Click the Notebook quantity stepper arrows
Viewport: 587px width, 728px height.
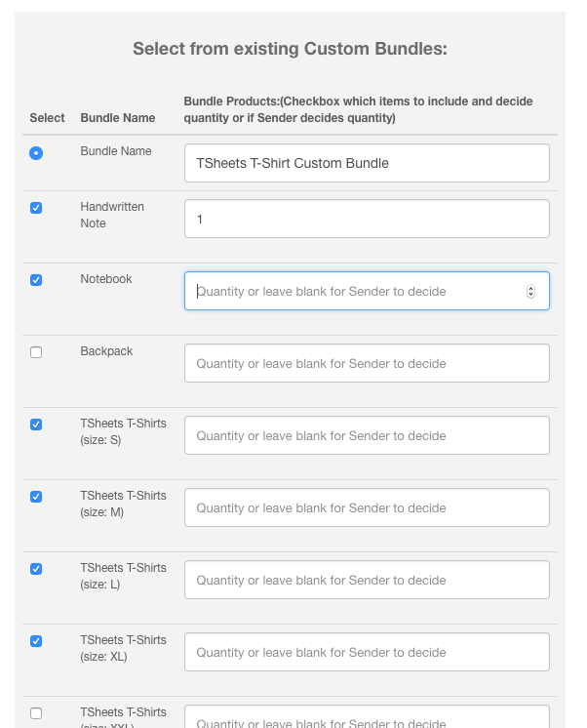(530, 291)
